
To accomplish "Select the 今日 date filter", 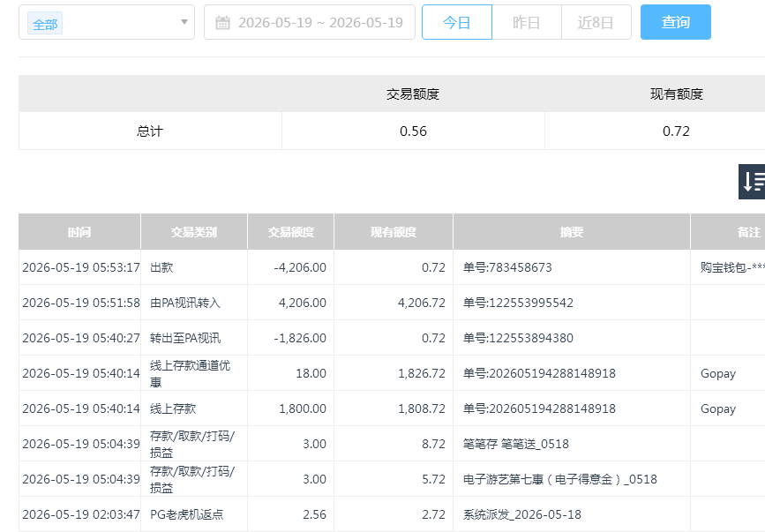I will (457, 22).
